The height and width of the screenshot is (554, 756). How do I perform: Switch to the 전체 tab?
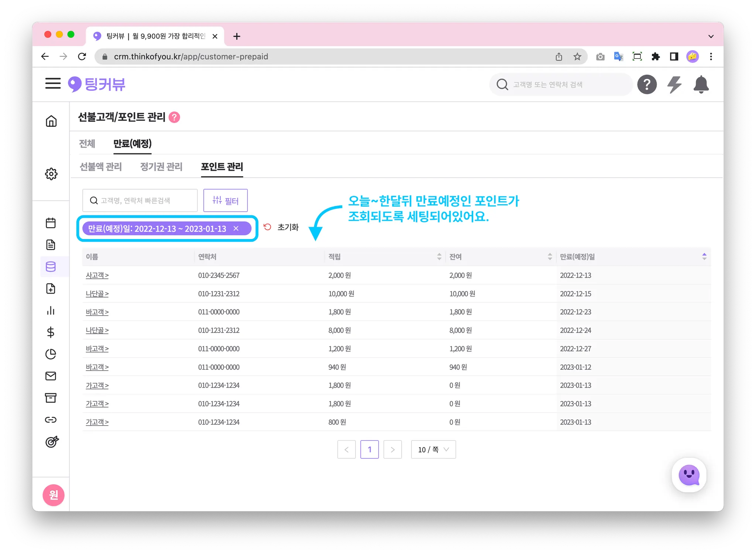[x=87, y=143]
